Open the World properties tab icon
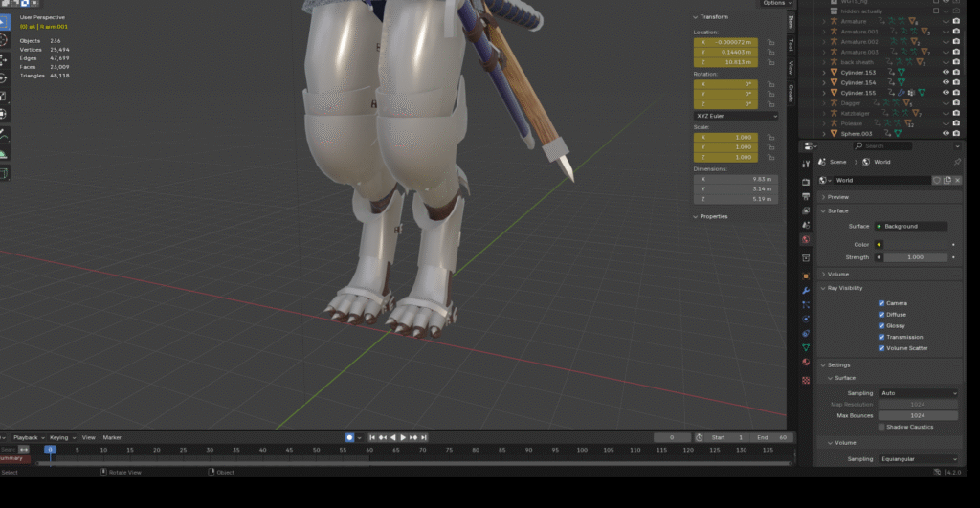Viewport: 980px width, 508px height. point(806,240)
